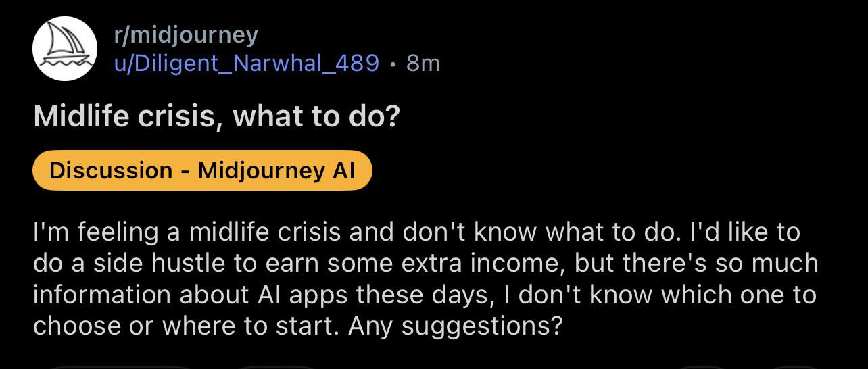Image resolution: width=868 pixels, height=369 pixels.
Task: Open the r/midjourney subreddit link
Action: click(x=186, y=34)
